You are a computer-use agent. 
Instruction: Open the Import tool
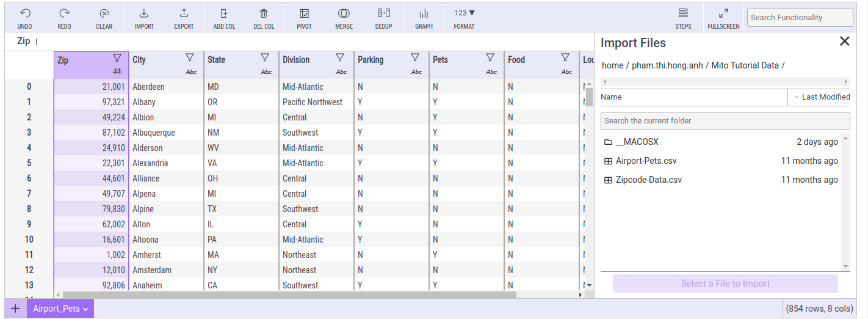click(144, 13)
